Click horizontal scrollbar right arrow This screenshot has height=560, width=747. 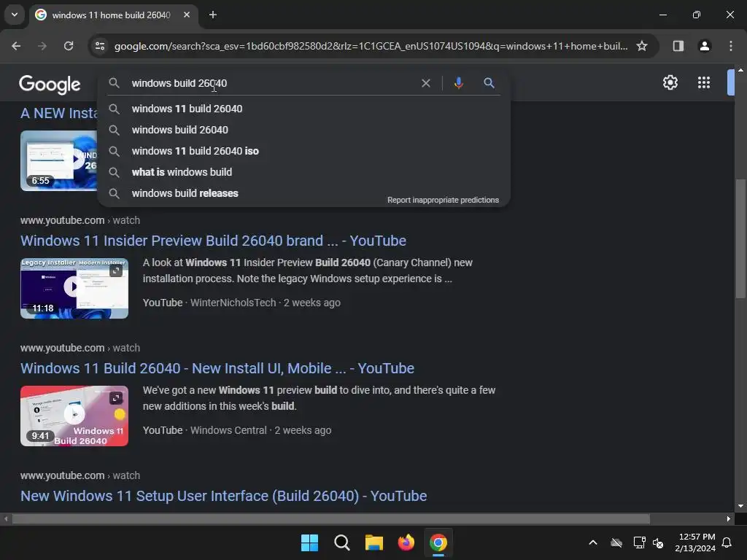[x=729, y=519]
